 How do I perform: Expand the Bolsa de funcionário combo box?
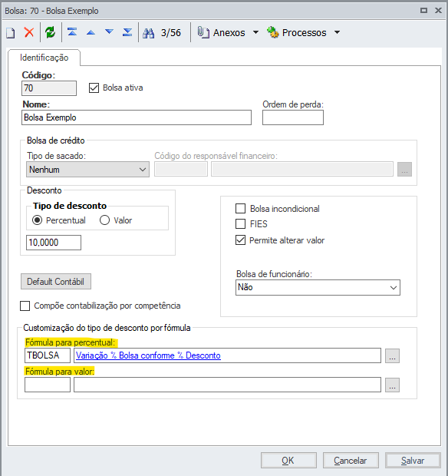pos(318,287)
